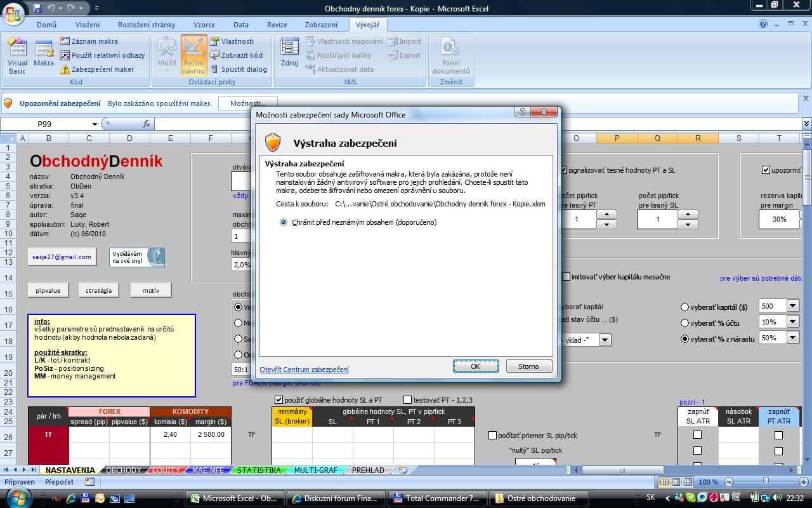Confirm the security dialog with OK
This screenshot has width=812, height=508.
coord(475,366)
